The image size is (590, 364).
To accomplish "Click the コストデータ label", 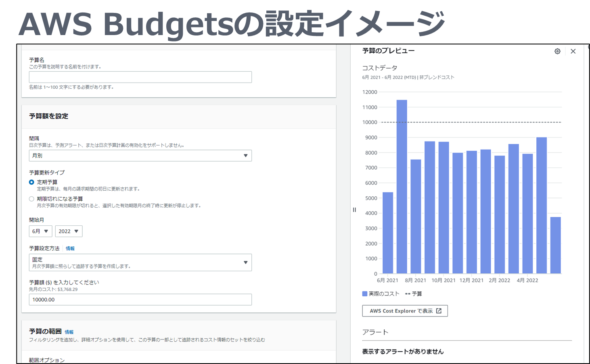I will pos(380,68).
